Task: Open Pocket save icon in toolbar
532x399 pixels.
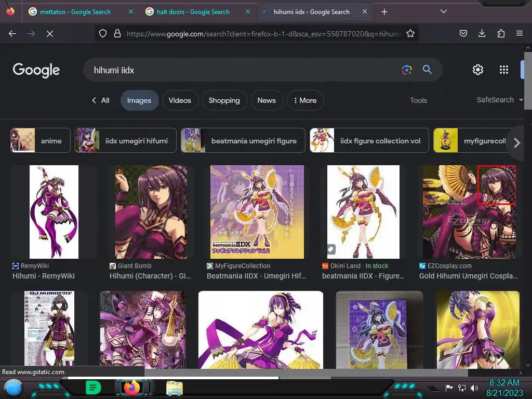Action: coord(463,33)
